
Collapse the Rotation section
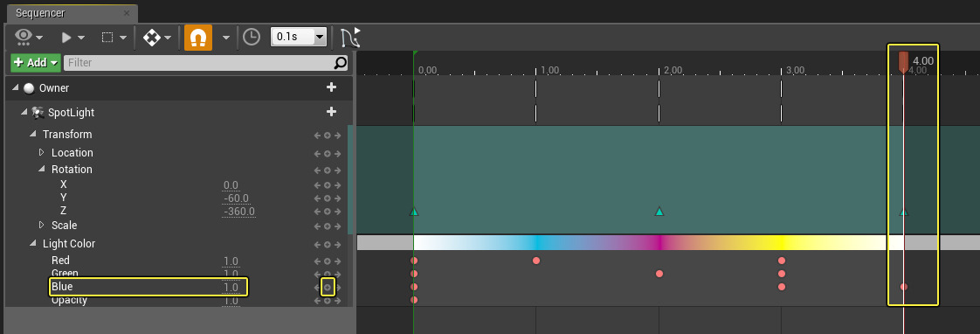tap(42, 170)
